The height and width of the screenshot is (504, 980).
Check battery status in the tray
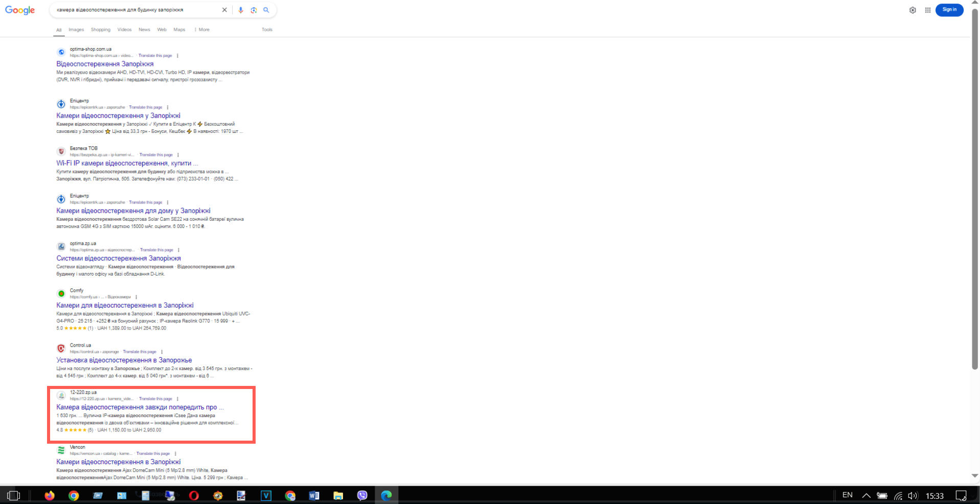(882, 495)
